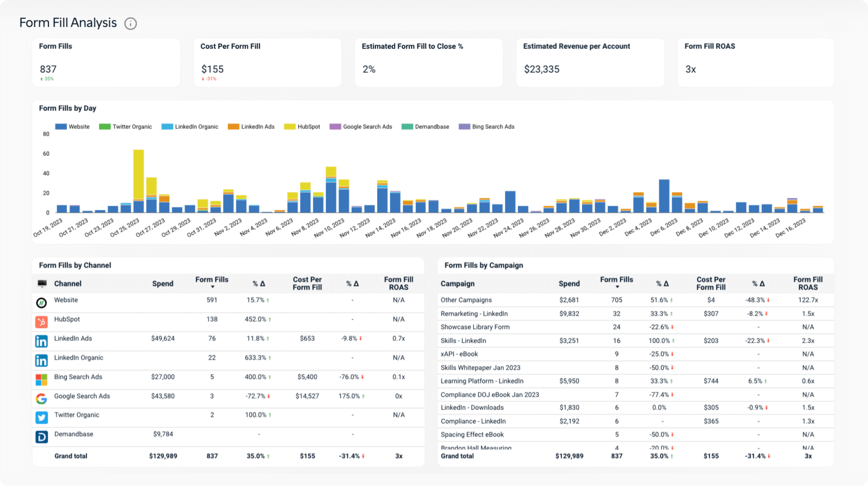Select the Remarketing - LinkedIn campaign
Viewport: 868px width, 486px height.
[474, 314]
